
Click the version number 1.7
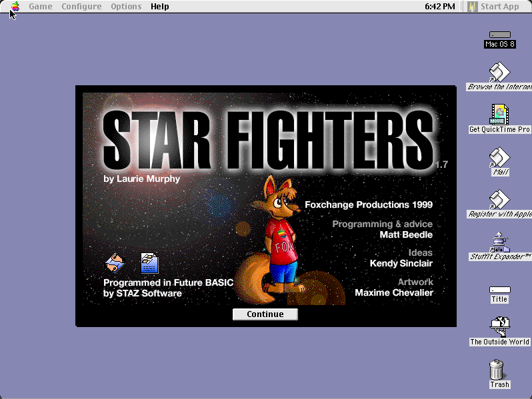pyautogui.click(x=442, y=165)
